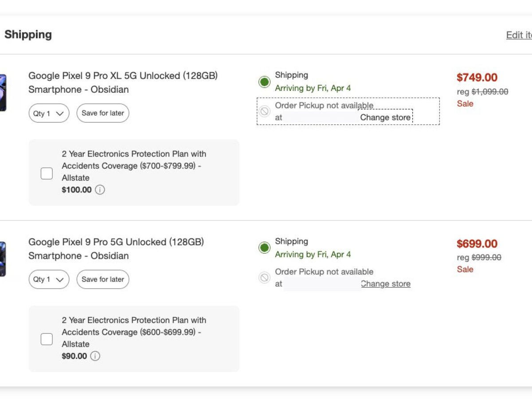This screenshot has height=399, width=532.
Task: Check the $600-$699.99 Allstate protection plan box
Action: (47, 340)
